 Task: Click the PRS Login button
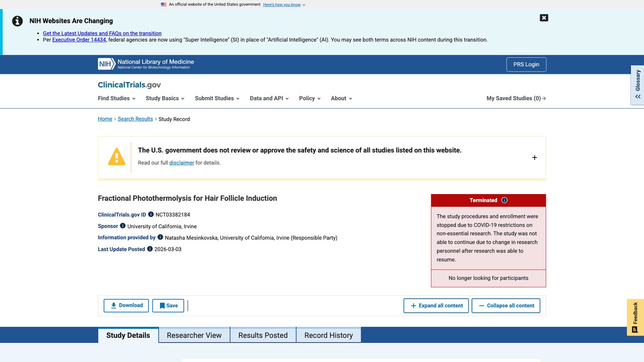pos(526,64)
